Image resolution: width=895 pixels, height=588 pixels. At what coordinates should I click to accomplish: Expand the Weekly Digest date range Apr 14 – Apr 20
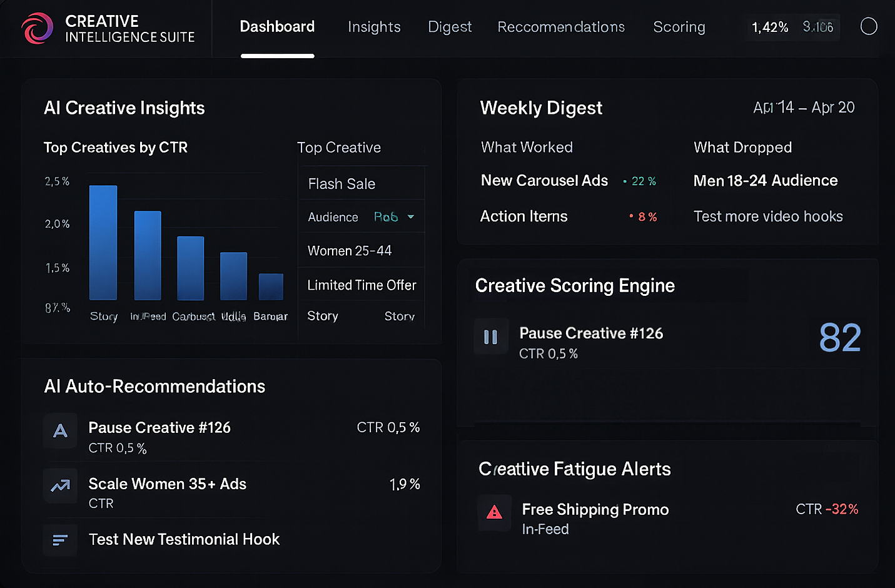[803, 107]
